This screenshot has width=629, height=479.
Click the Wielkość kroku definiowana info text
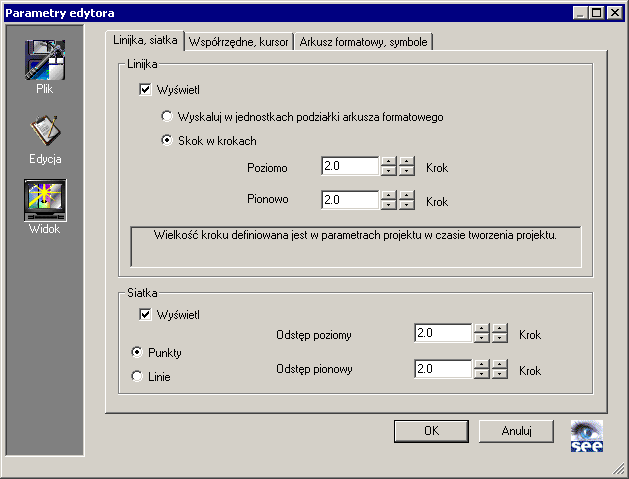tap(355, 235)
